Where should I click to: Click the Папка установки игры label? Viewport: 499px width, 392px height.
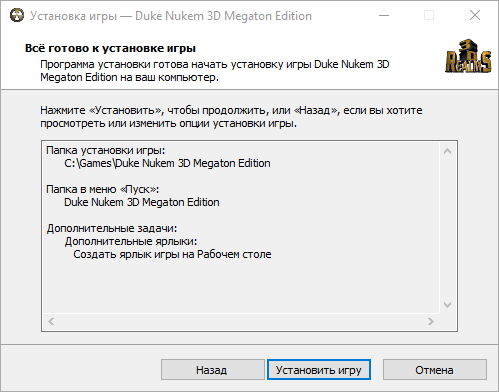(x=105, y=150)
